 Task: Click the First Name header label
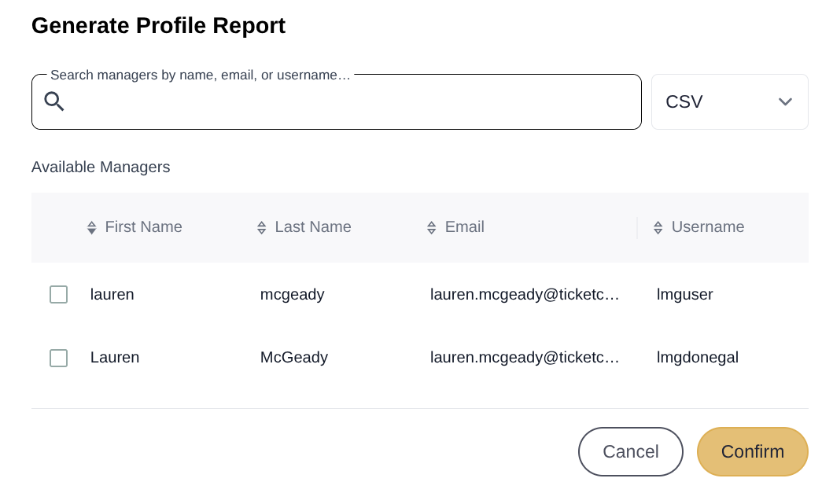(x=143, y=227)
